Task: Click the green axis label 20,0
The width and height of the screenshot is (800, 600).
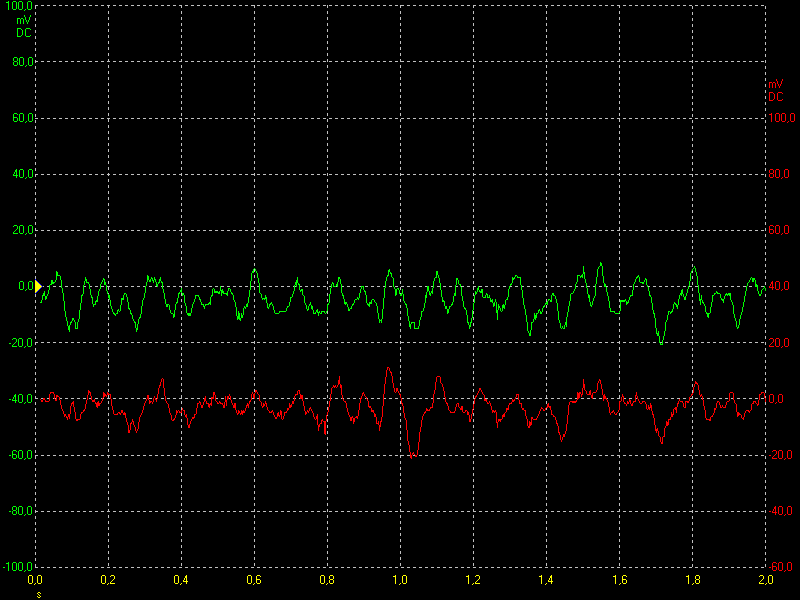Action: point(22,230)
